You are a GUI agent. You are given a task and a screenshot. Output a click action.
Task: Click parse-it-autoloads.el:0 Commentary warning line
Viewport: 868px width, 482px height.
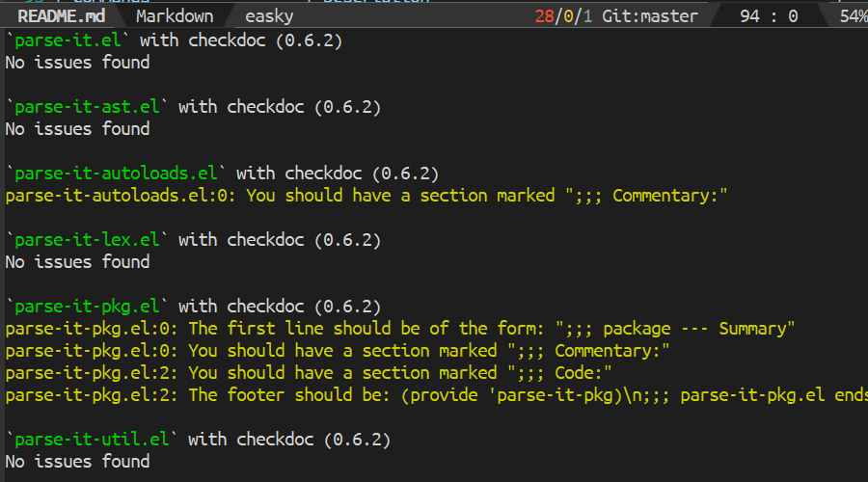pos(366,196)
